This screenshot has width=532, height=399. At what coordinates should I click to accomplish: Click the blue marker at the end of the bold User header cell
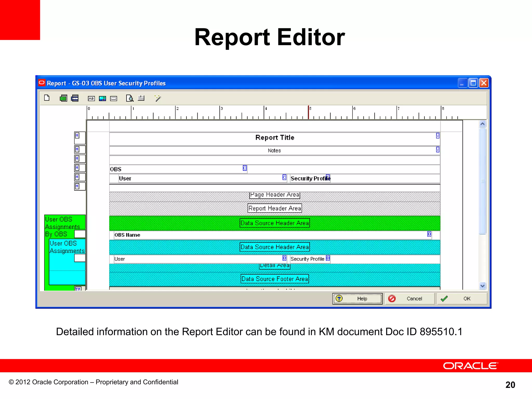284,177
